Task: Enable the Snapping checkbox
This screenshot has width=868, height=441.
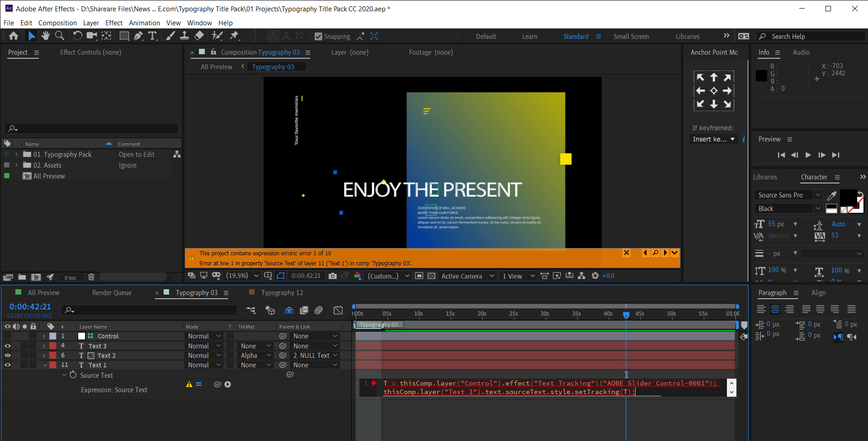Action: (x=317, y=36)
